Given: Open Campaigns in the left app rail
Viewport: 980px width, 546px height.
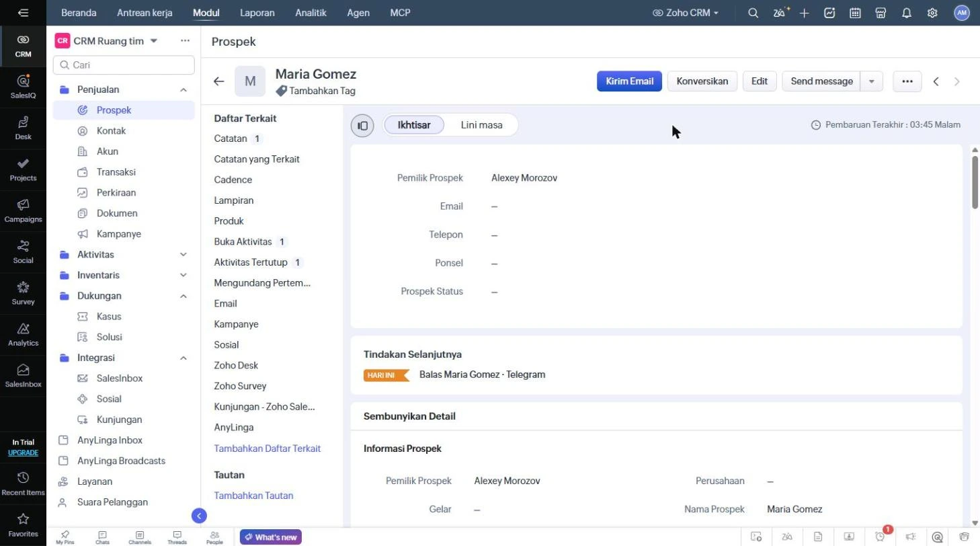Looking at the screenshot, I should tap(23, 210).
